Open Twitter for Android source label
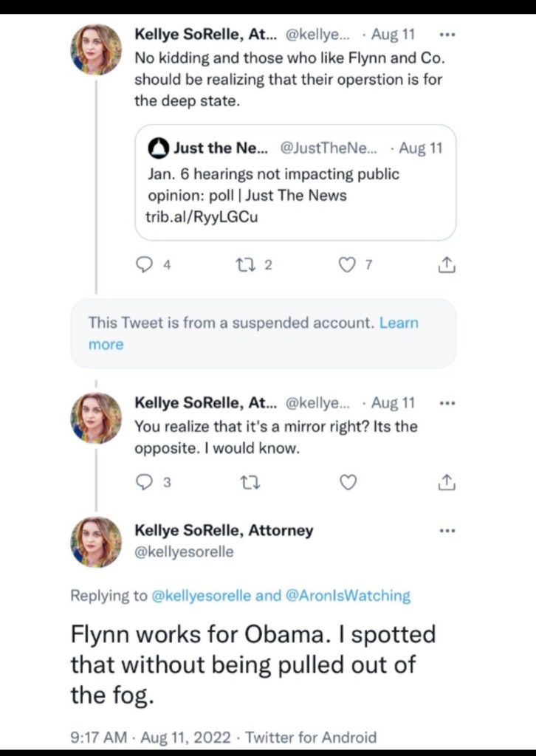This screenshot has width=536, height=756. 310,737
